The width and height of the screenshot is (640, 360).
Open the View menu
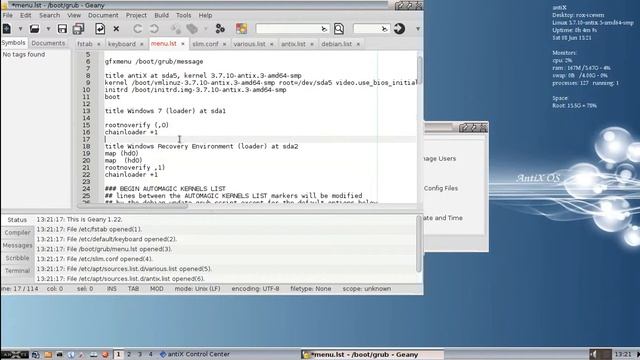coord(74,15)
